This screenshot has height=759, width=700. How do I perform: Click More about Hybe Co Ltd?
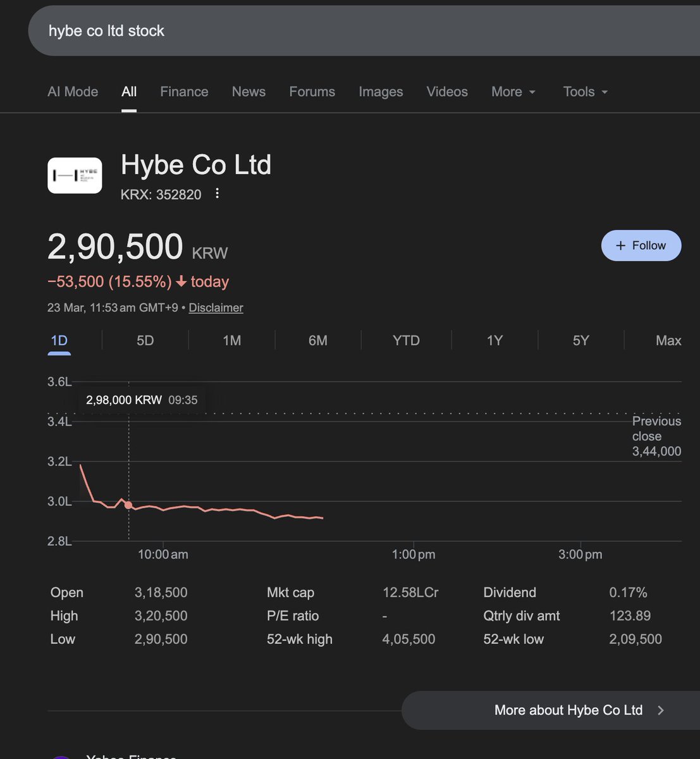coord(551,710)
